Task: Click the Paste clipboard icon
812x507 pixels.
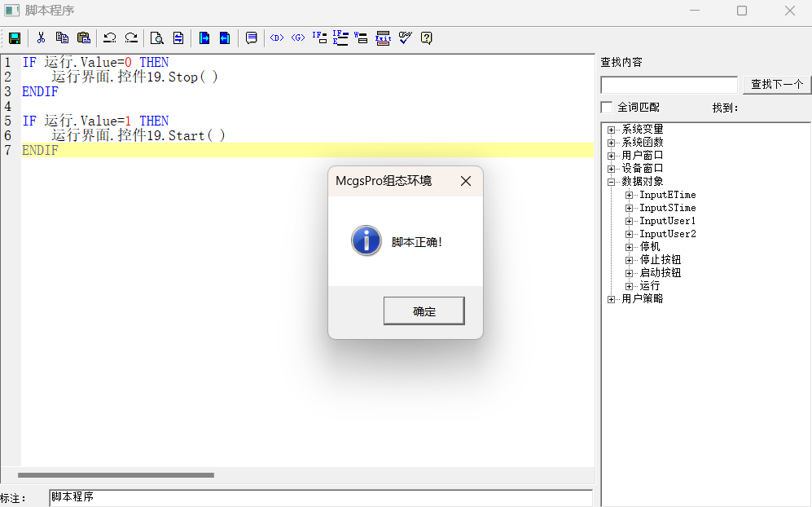Action: point(83,37)
